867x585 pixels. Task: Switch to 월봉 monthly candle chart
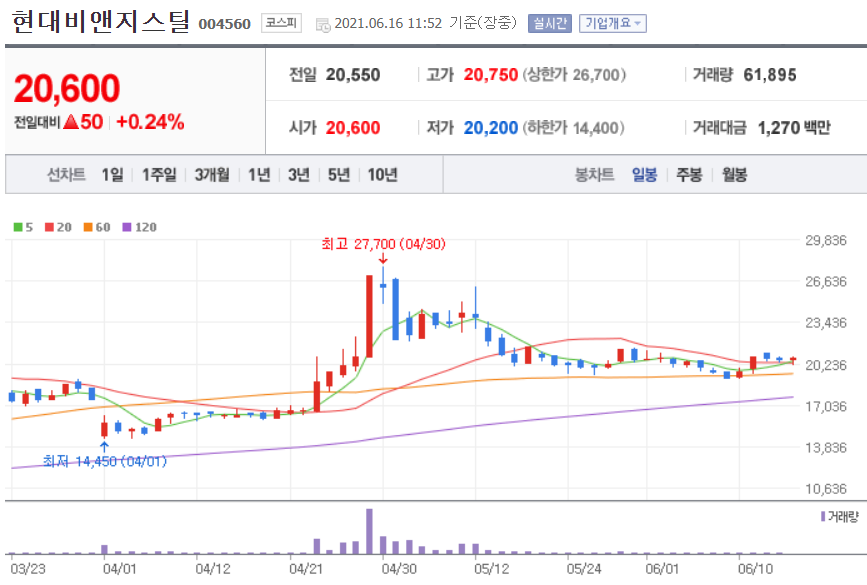point(734,175)
